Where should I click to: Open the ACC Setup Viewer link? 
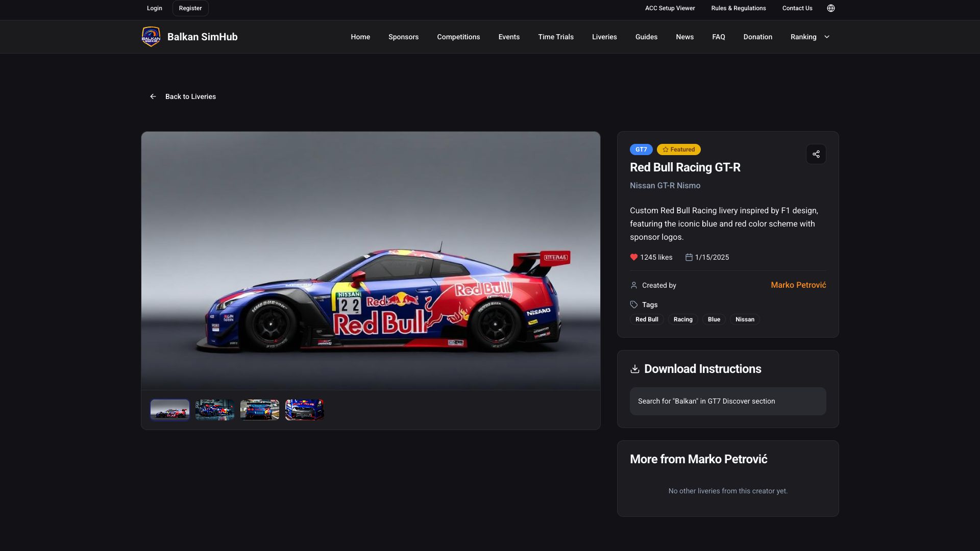670,8
